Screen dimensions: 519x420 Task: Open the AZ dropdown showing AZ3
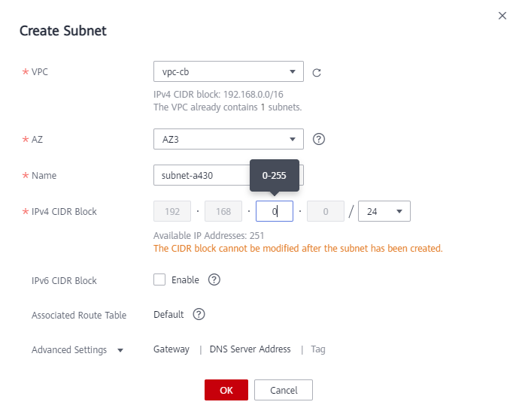click(x=228, y=139)
